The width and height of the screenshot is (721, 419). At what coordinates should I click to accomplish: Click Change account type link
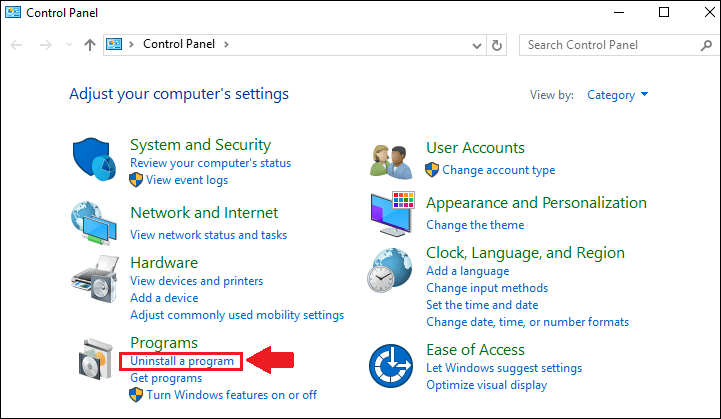point(498,170)
